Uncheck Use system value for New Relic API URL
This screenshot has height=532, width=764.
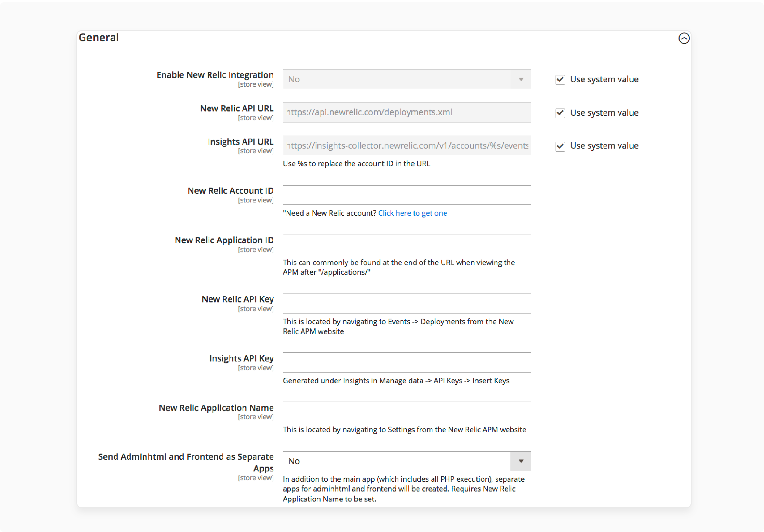[x=560, y=113]
